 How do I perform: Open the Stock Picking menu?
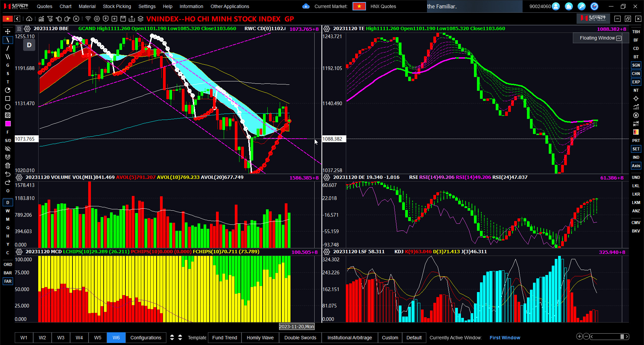pos(117,6)
